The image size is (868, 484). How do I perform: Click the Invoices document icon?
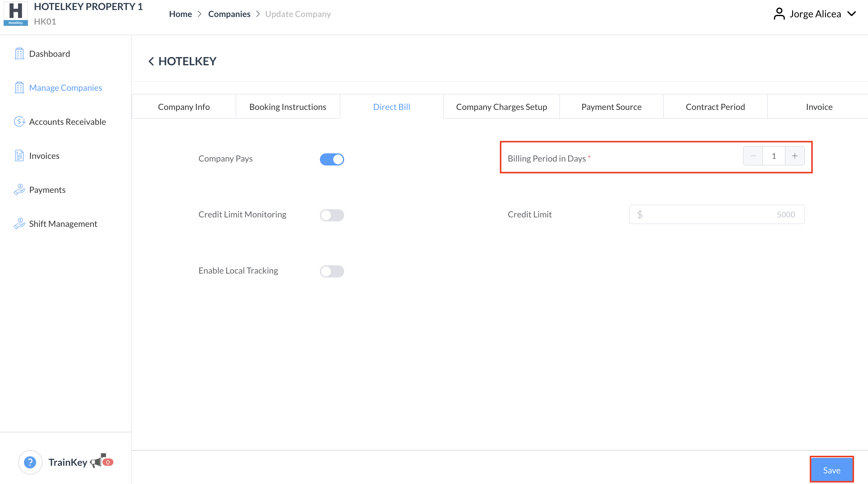[x=19, y=156]
